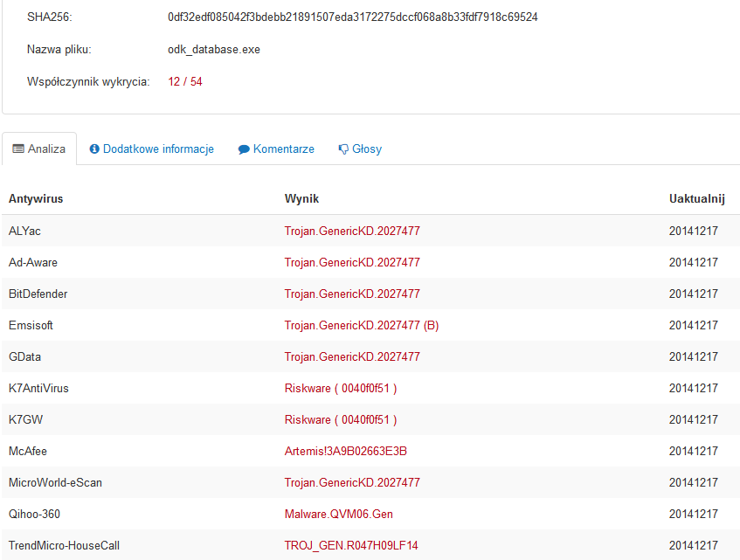Screen dimensions: 740x560
Task: Select Emsisoft result Trojan.GenericKD.2027477 (B)
Action: pos(362,326)
